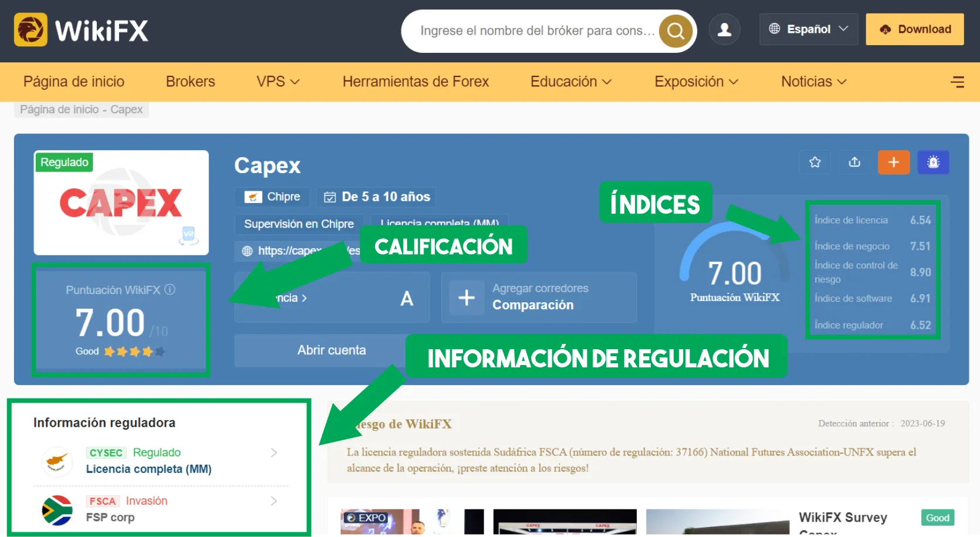This screenshot has height=537, width=980.
Task: Click the Download button
Action: [x=915, y=29]
